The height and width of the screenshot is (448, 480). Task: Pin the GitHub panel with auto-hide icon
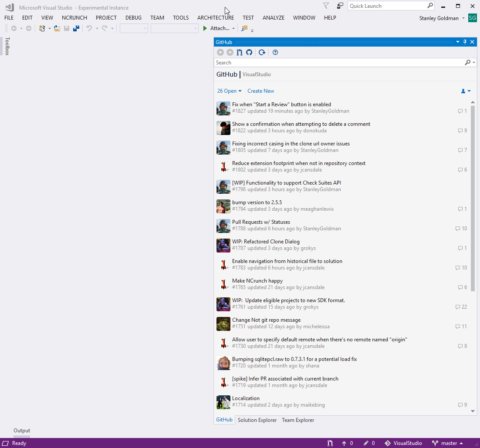click(x=465, y=42)
